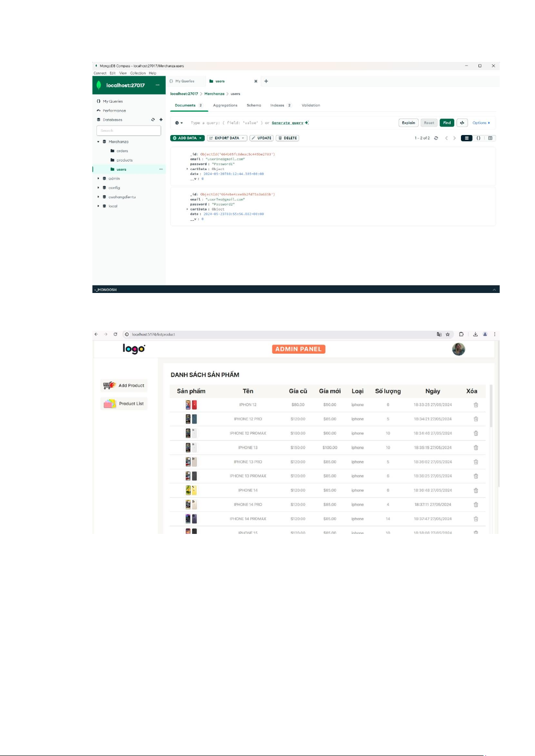Refresh the databases list in Compass sidebar
Image resolution: width=535 pixels, height=756 pixels.
coord(153,120)
